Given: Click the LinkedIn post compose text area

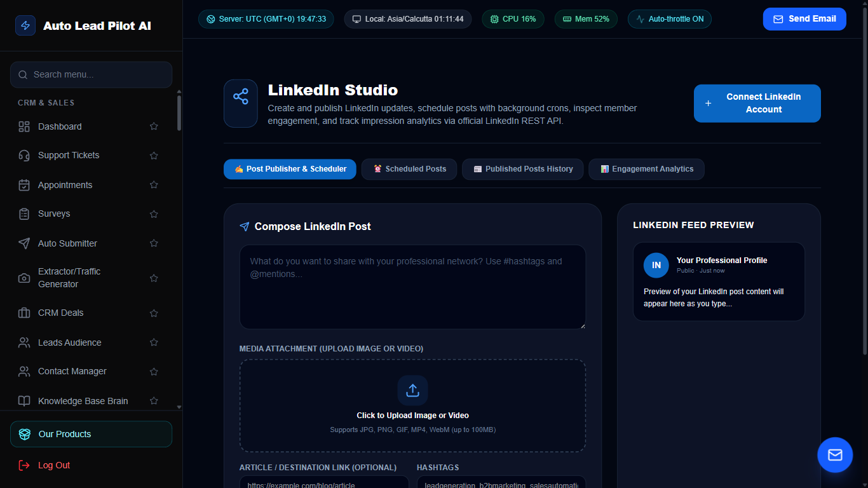Looking at the screenshot, I should pyautogui.click(x=413, y=287).
